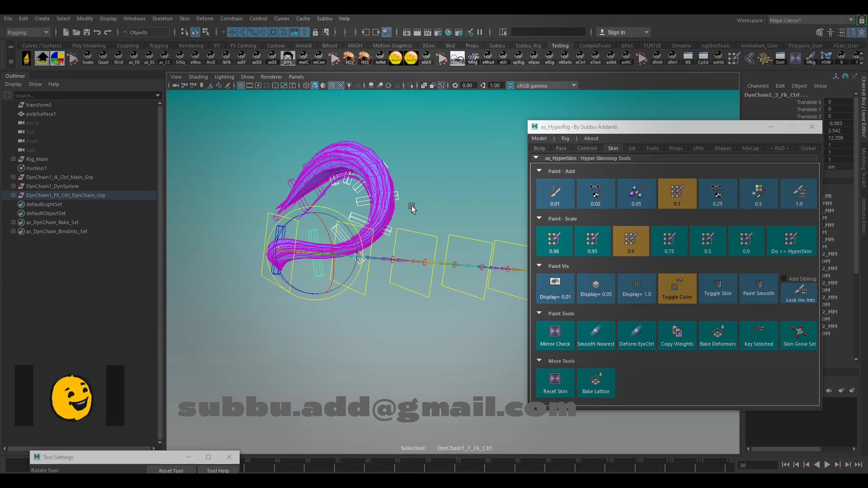The width and height of the screenshot is (868, 488).
Task: Choose Paint Add 0.5 tool
Action: 758,193
